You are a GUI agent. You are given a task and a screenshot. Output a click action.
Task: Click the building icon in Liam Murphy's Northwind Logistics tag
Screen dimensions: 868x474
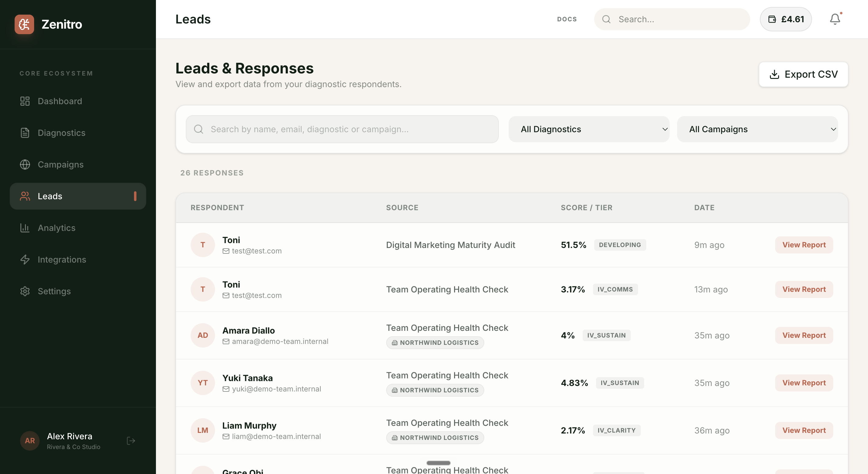click(395, 437)
